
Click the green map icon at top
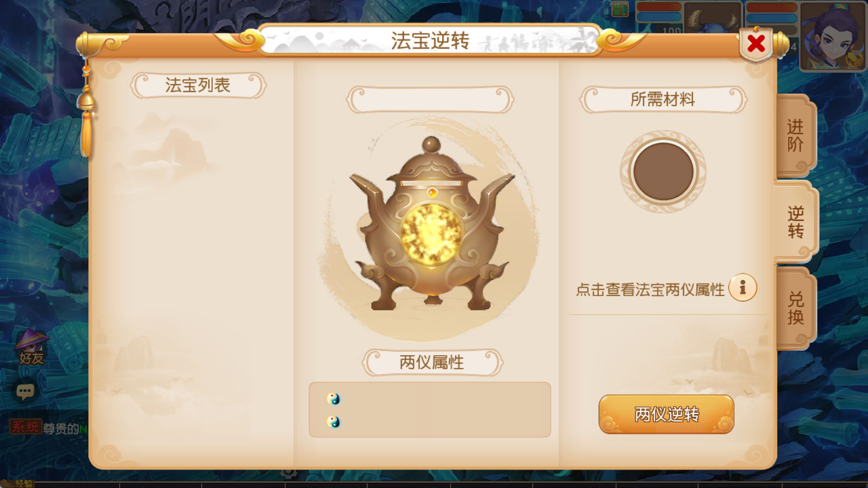tap(620, 9)
